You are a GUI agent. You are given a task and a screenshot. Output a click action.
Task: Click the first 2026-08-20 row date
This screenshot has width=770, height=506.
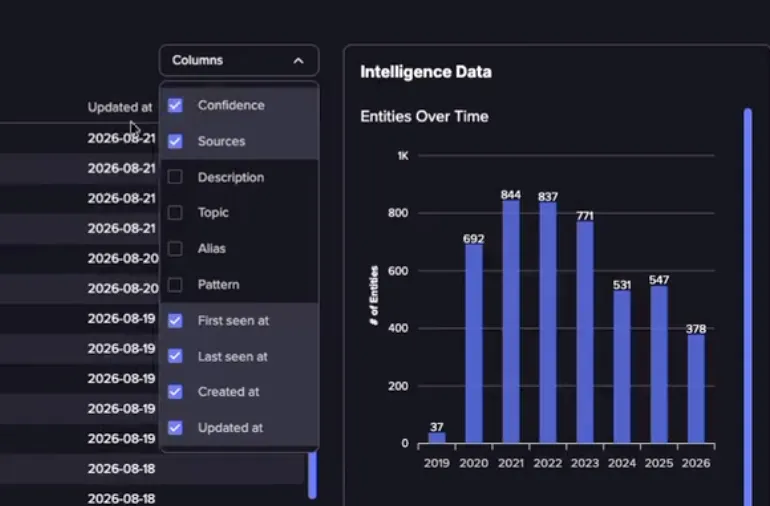[123, 258]
